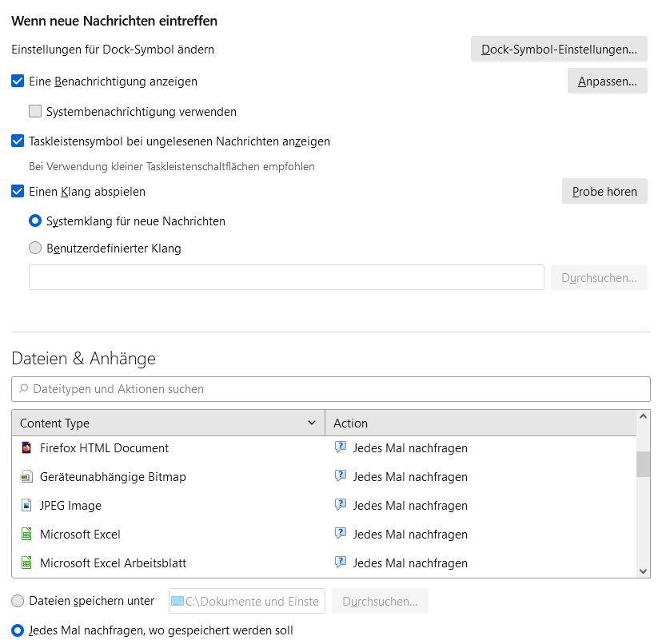Click the Microsoft Excel Arbeitsblatt file icon
This screenshot has height=644, width=670.
pyautogui.click(x=26, y=563)
